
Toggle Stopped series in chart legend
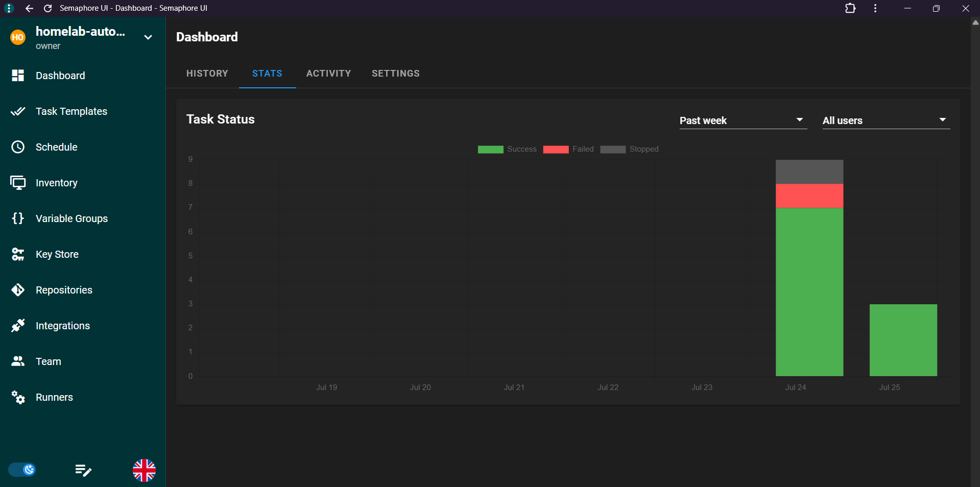pos(629,149)
